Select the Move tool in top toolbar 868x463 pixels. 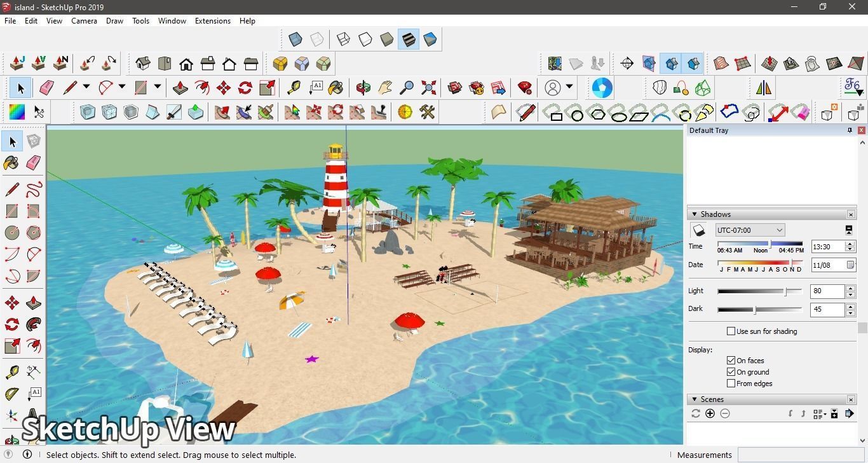pos(224,87)
